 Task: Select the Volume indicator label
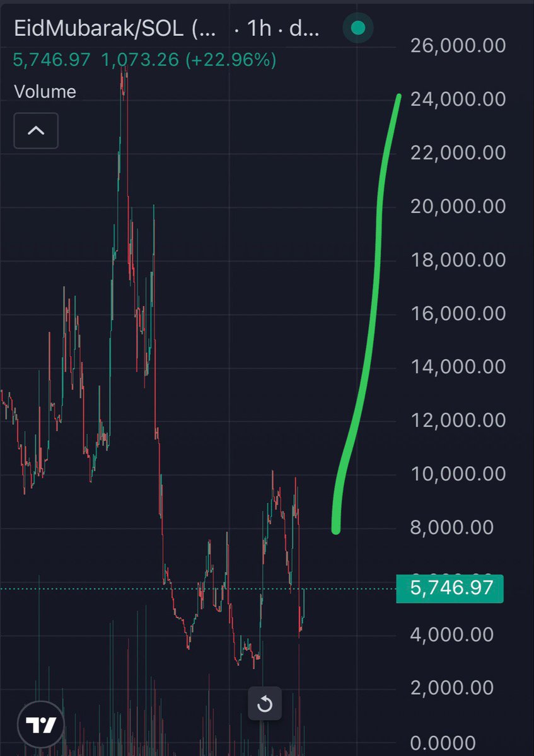point(44,91)
